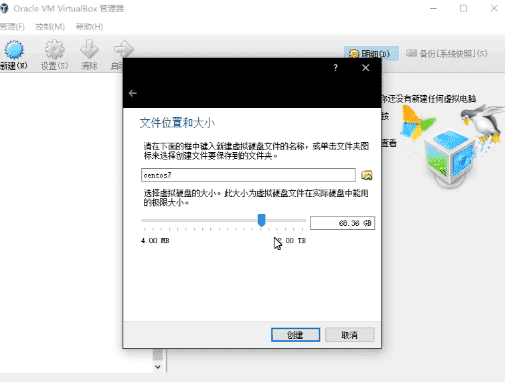Switch to the 备份[系统快照](S) tab
Image resolution: width=505 pixels, height=382 pixels.
pyautogui.click(x=447, y=53)
